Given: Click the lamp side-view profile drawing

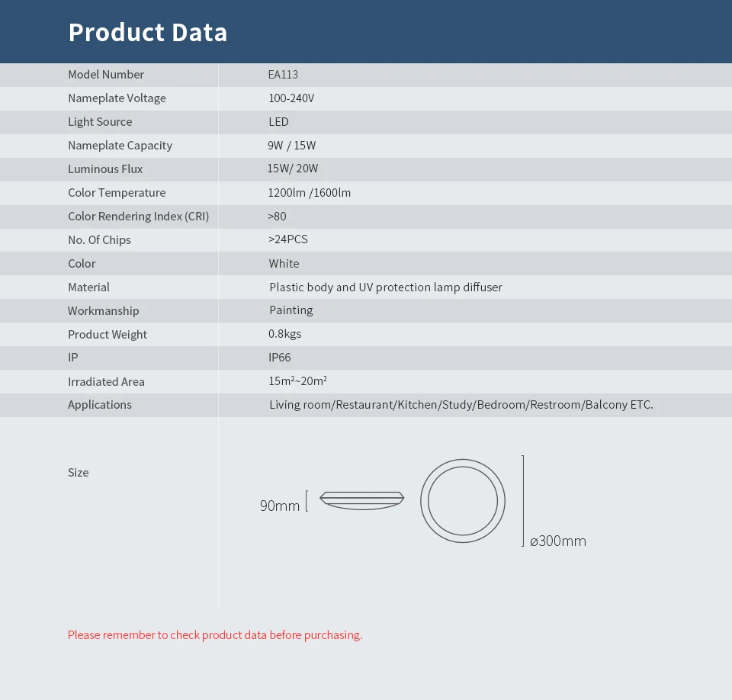Looking at the screenshot, I should tap(361, 500).
